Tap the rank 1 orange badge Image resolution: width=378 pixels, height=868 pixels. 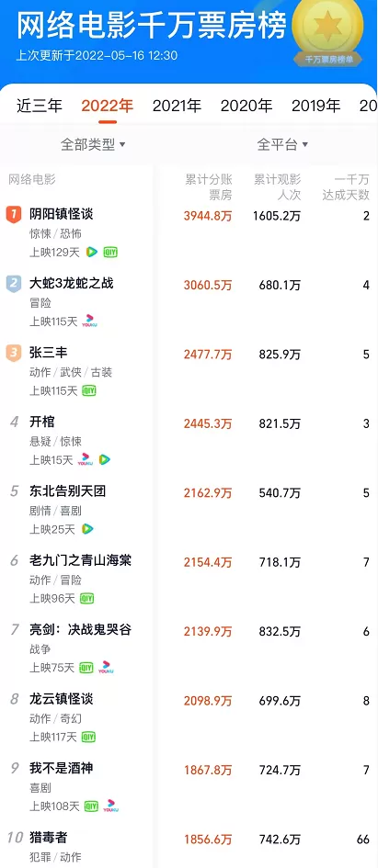coord(14,215)
